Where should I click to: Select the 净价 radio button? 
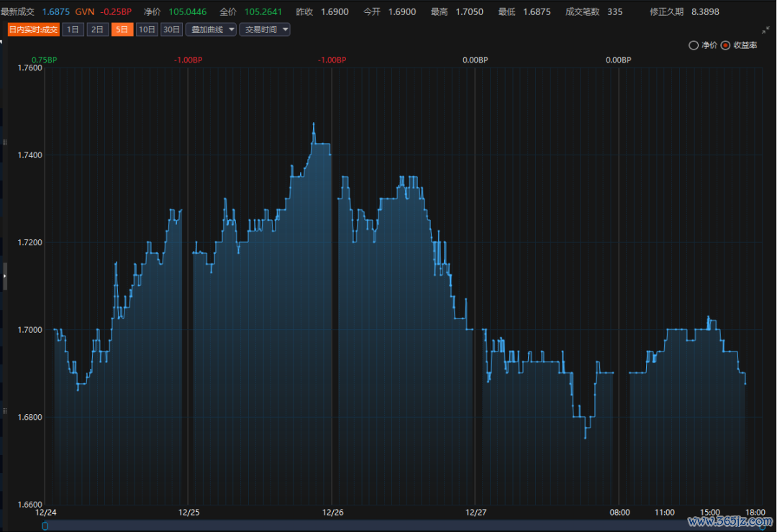(x=694, y=45)
